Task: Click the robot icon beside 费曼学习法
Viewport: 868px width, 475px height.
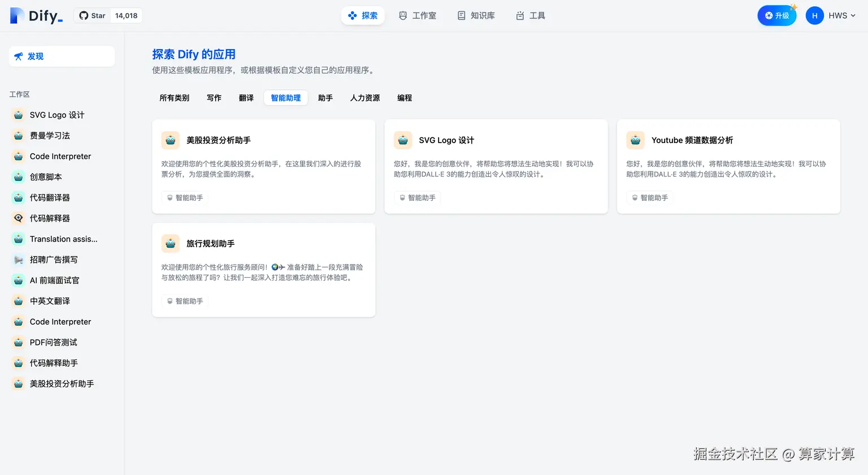Action: tap(18, 136)
